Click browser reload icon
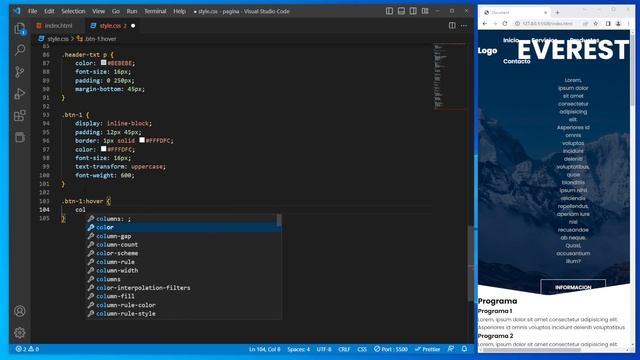 coord(505,24)
